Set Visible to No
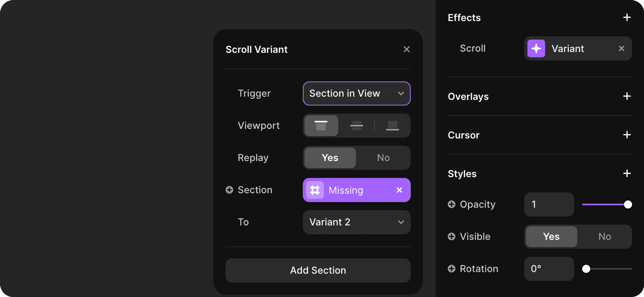Image resolution: width=644 pixels, height=297 pixels. 604,237
